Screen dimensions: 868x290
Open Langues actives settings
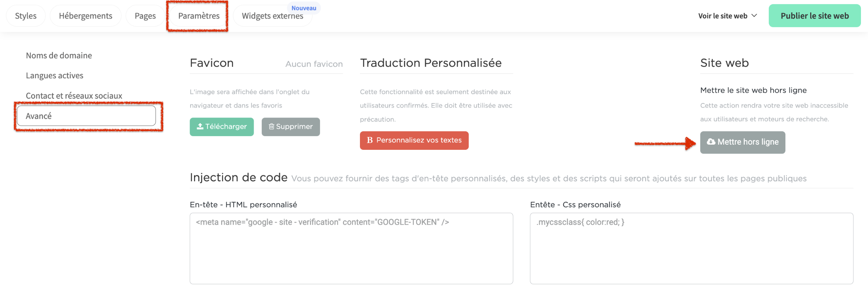click(54, 75)
